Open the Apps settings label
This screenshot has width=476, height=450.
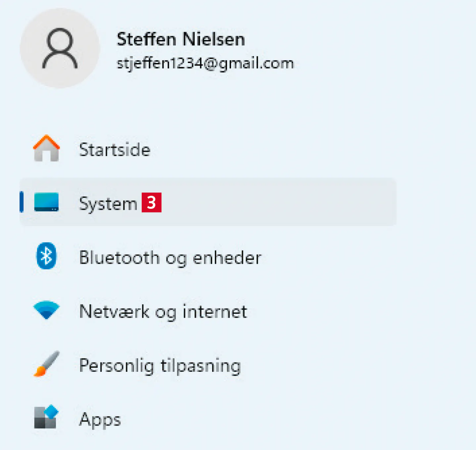100,420
